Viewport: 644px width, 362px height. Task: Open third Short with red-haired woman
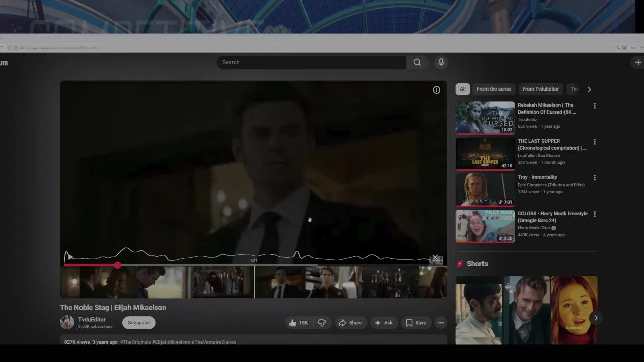coord(574,310)
